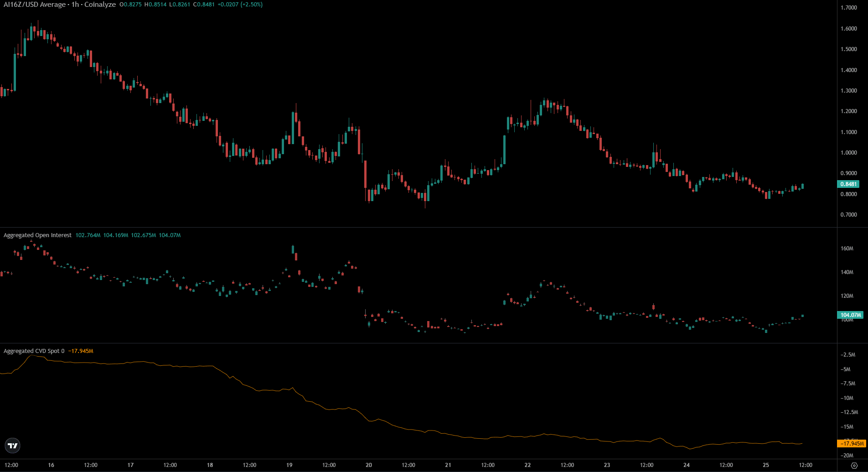Select the Aggregated Open Interest indicator label

37,235
